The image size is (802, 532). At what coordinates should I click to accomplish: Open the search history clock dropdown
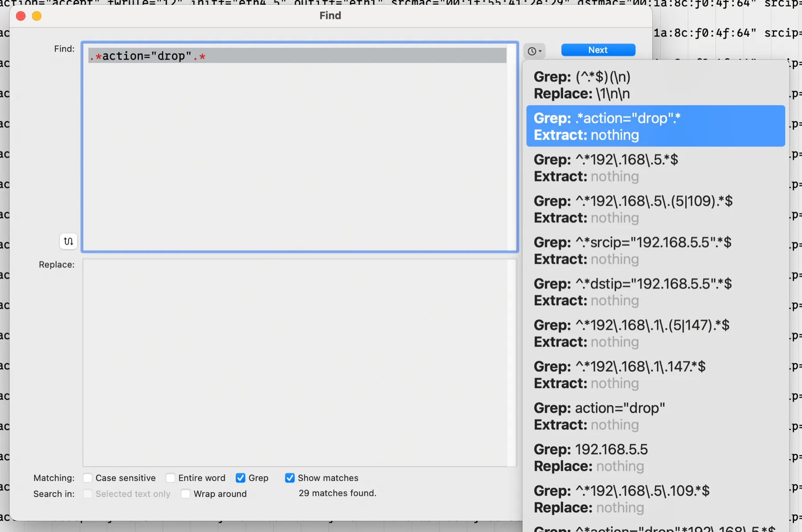(534, 51)
